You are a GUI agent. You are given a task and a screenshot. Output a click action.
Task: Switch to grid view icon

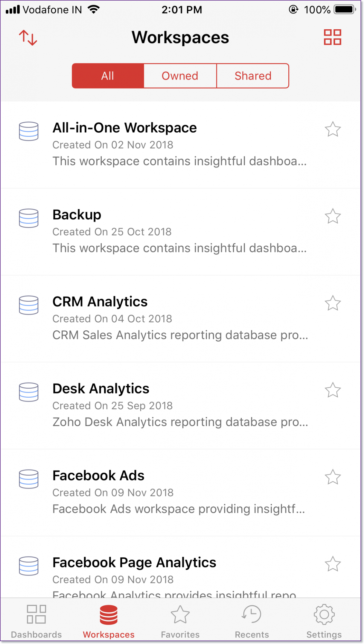coord(332,37)
